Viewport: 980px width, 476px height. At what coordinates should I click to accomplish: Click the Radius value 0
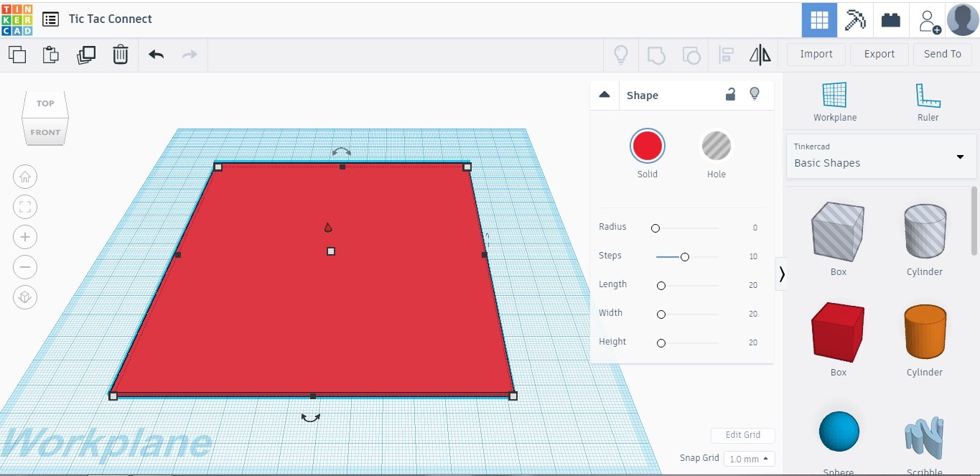pyautogui.click(x=755, y=228)
